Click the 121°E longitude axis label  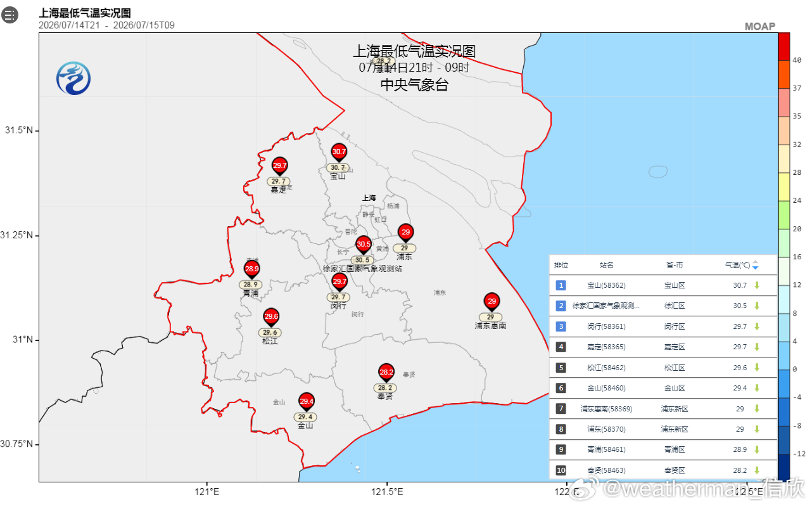pos(206,491)
